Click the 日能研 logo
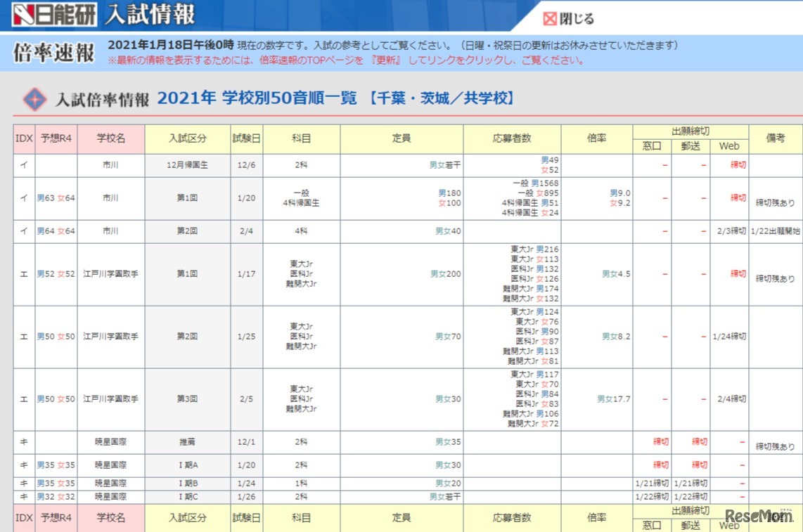The width and height of the screenshot is (803, 532). 54,14
